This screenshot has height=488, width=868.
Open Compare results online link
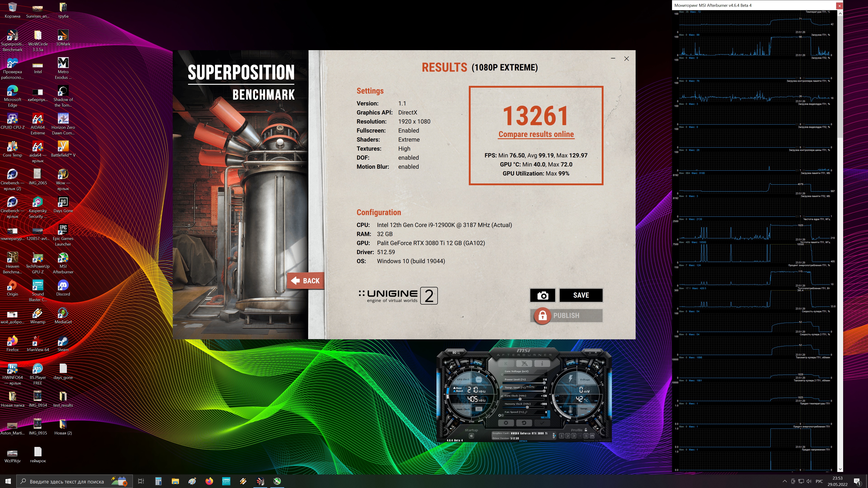point(536,134)
